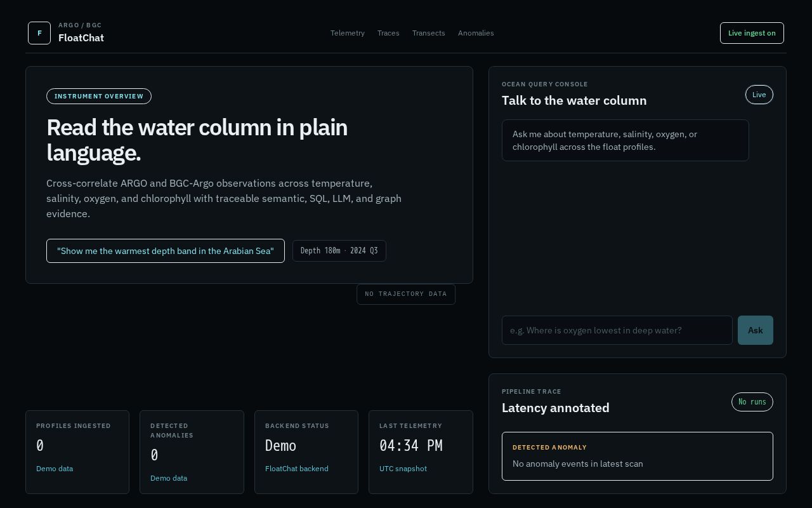Click the Profiles Ingested label

(74, 426)
